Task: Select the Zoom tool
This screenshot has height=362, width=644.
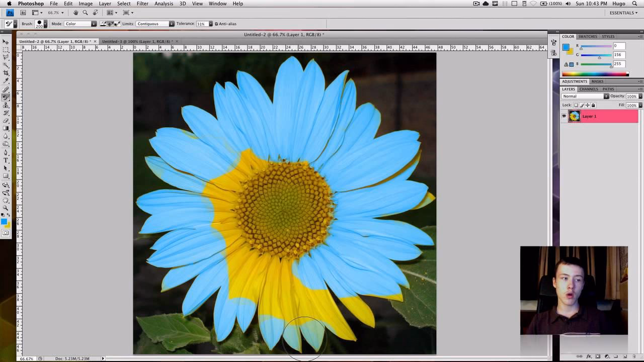Action: (x=7, y=207)
